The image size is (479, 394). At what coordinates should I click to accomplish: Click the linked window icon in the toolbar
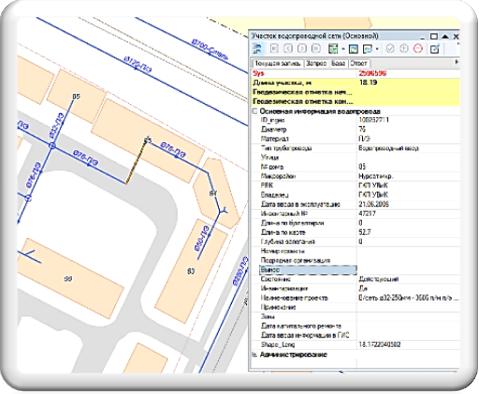click(368, 49)
